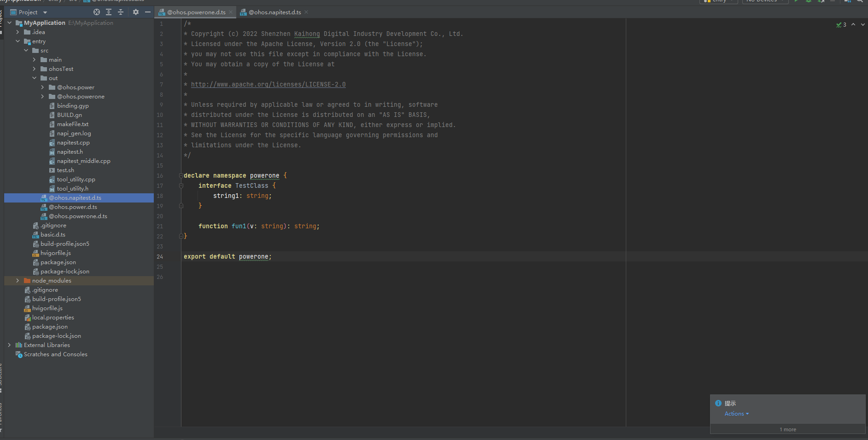The height and width of the screenshot is (440, 868).
Task: Click the hvigorfile.js icon under entry
Action: (x=35, y=253)
